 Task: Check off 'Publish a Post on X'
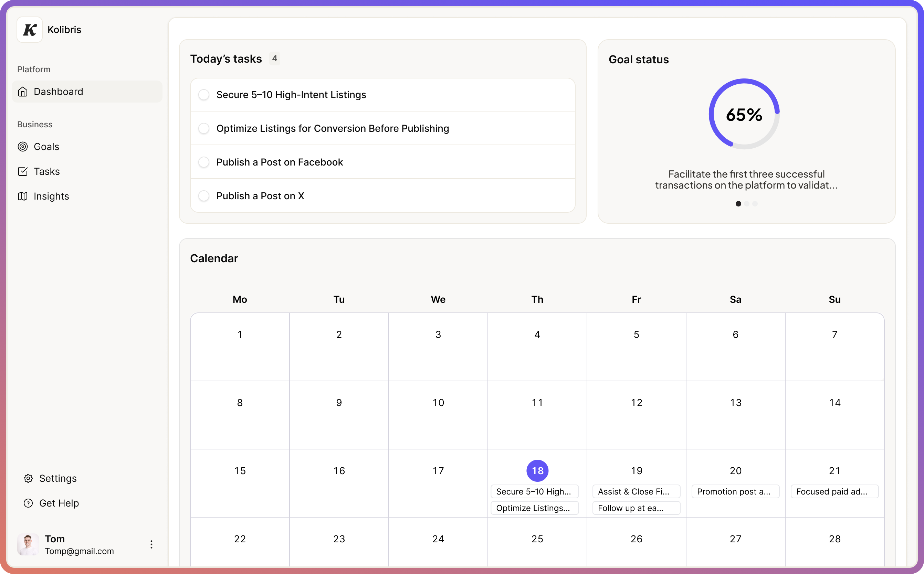coord(204,195)
